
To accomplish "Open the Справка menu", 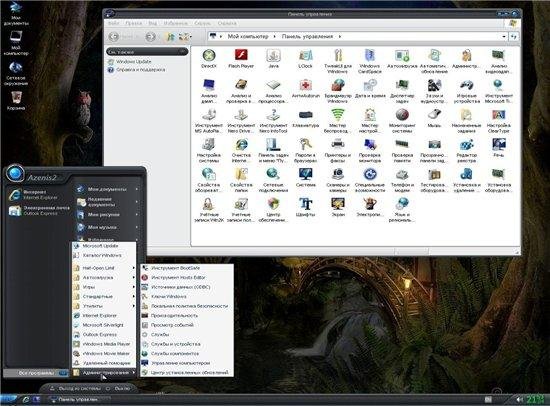I will [227, 24].
